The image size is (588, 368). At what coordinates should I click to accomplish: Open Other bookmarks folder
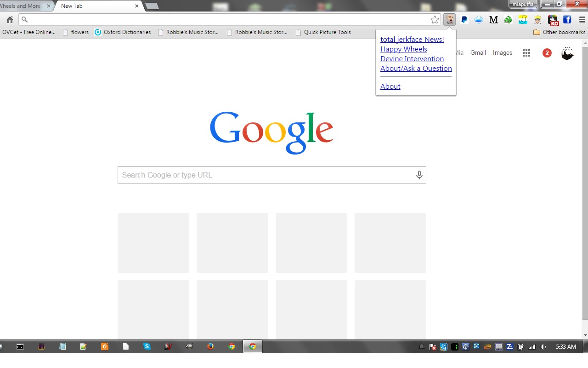559,32
